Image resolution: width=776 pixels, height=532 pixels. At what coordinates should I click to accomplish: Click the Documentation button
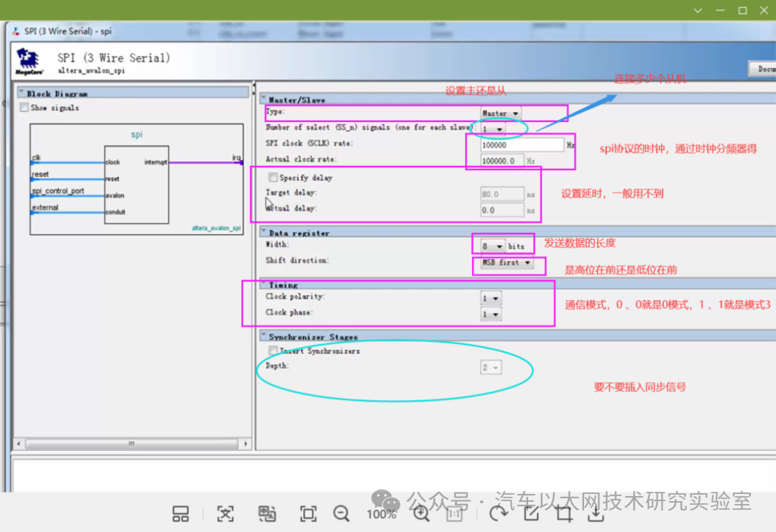tap(762, 69)
